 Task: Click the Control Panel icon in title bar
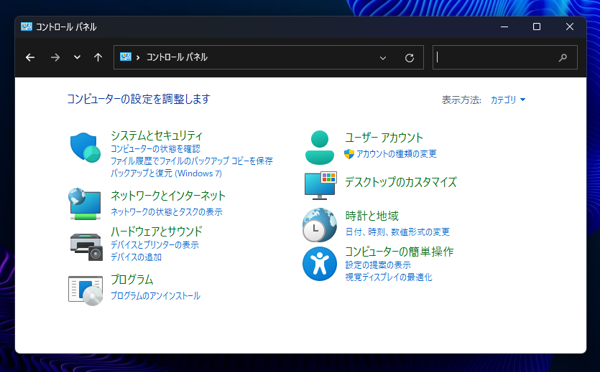tap(26, 26)
